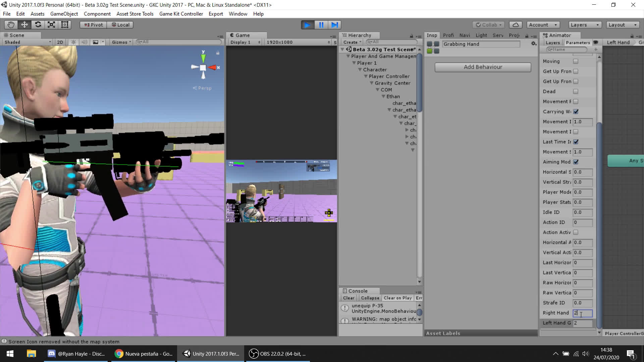
Task: Collapse the Ethan hierarchy node
Action: [383, 97]
